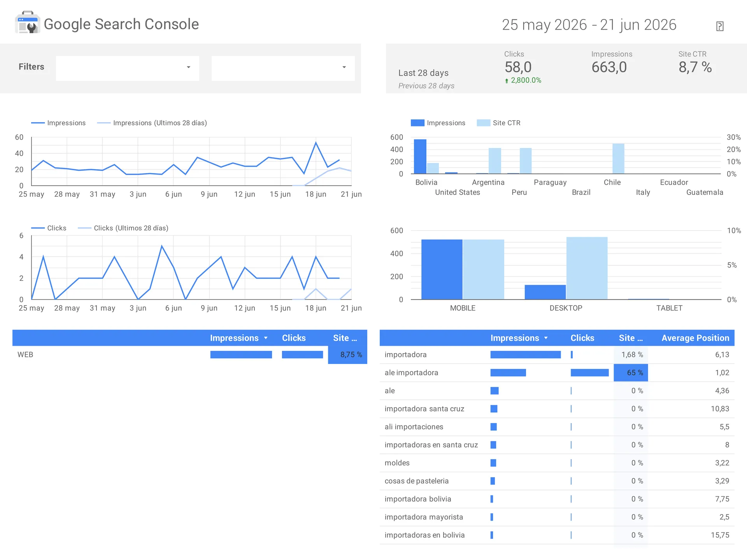The height and width of the screenshot is (560, 747).
Task: Toggle the Impressions legend swatch in country chart
Action: pos(417,123)
